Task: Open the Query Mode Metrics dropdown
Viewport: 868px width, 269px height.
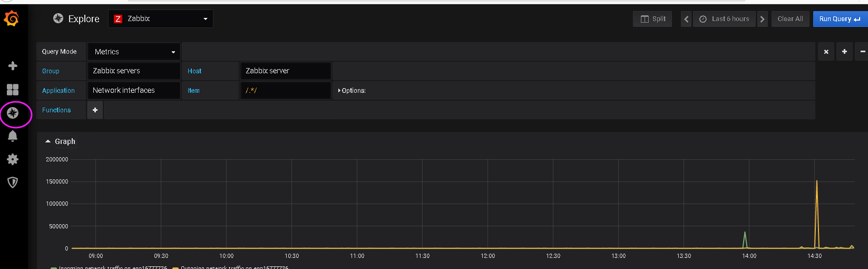Action: tap(134, 52)
